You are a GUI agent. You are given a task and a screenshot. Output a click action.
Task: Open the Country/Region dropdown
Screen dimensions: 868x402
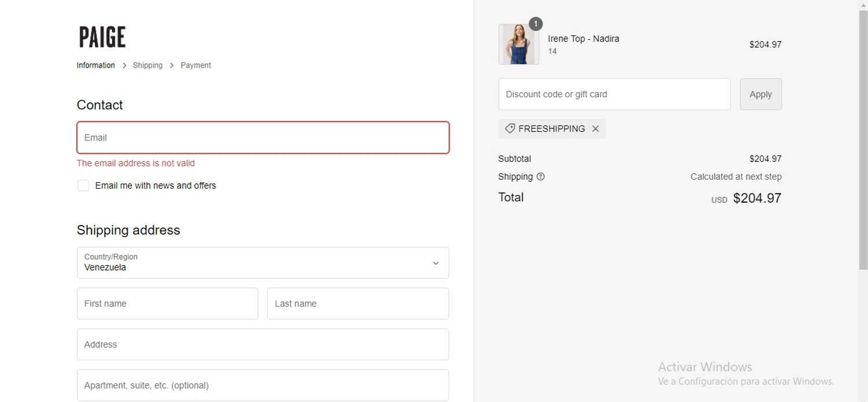pos(263,263)
